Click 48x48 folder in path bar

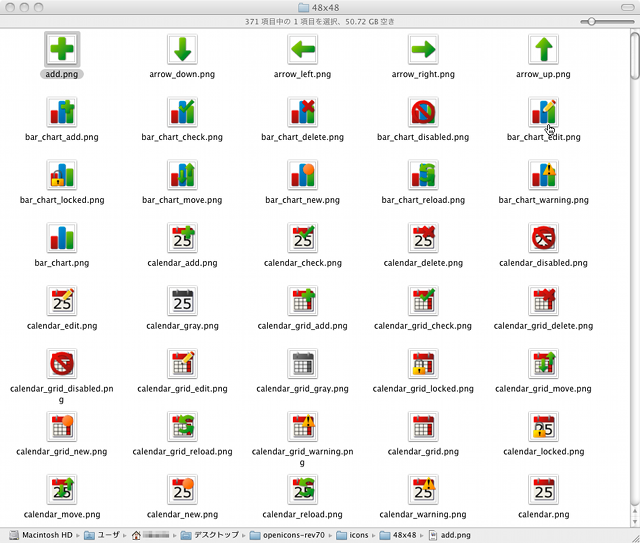pos(398,535)
